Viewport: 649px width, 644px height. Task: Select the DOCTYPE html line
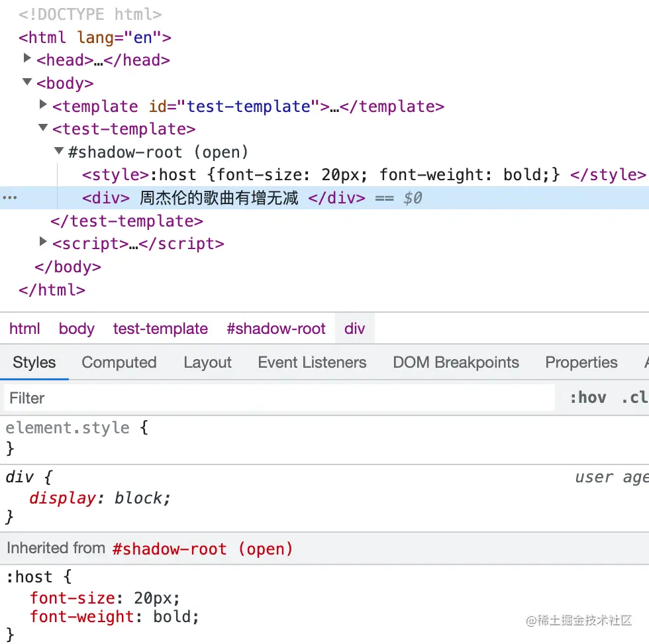90,15
